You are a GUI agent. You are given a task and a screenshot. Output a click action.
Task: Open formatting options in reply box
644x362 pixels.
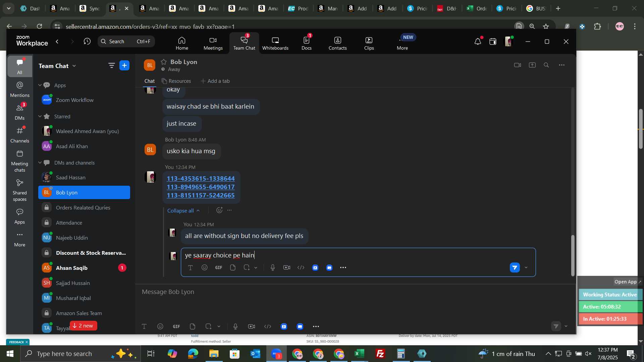pyautogui.click(x=190, y=267)
